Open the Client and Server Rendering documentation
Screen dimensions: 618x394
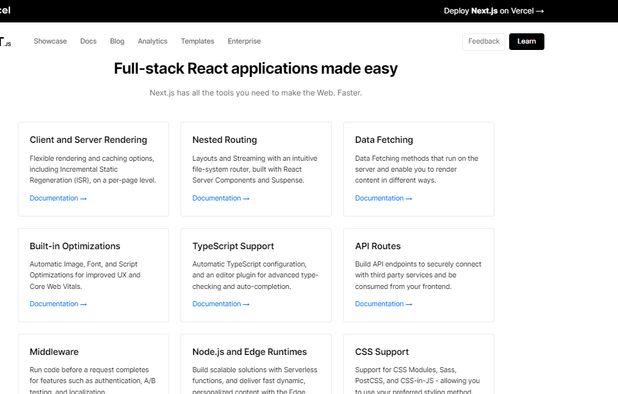pos(58,198)
